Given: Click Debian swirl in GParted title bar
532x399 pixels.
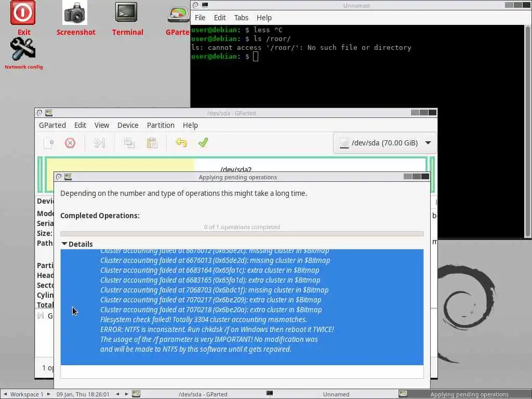Looking at the screenshot, I should click(x=39, y=113).
